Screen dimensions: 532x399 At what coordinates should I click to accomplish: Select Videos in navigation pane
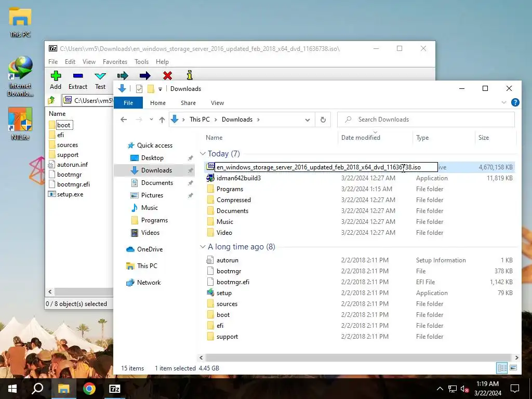pyautogui.click(x=150, y=232)
